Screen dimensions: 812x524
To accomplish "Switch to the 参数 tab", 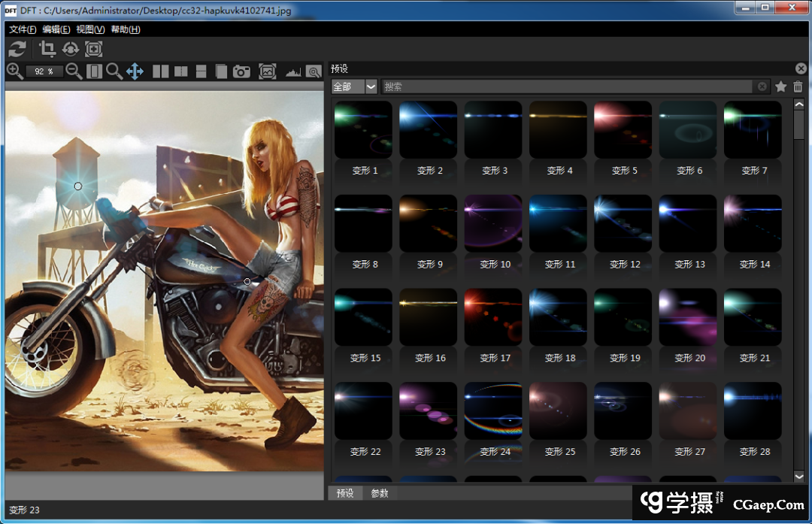I will click(380, 494).
